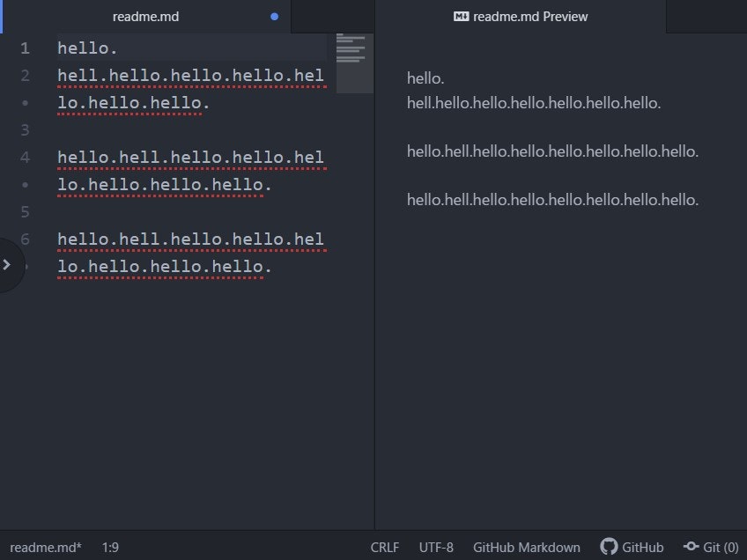Click the GitHub octocat icon in status bar
This screenshot has height=560, width=747.
click(x=609, y=547)
